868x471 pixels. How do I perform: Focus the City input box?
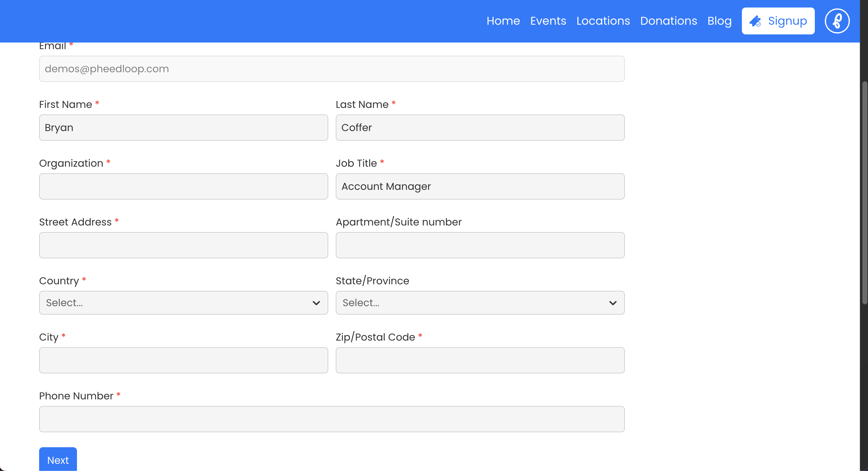pos(183,360)
